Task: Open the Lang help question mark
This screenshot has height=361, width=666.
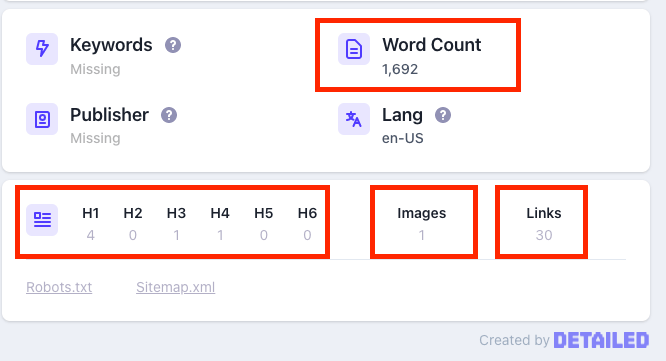Action: click(x=443, y=115)
